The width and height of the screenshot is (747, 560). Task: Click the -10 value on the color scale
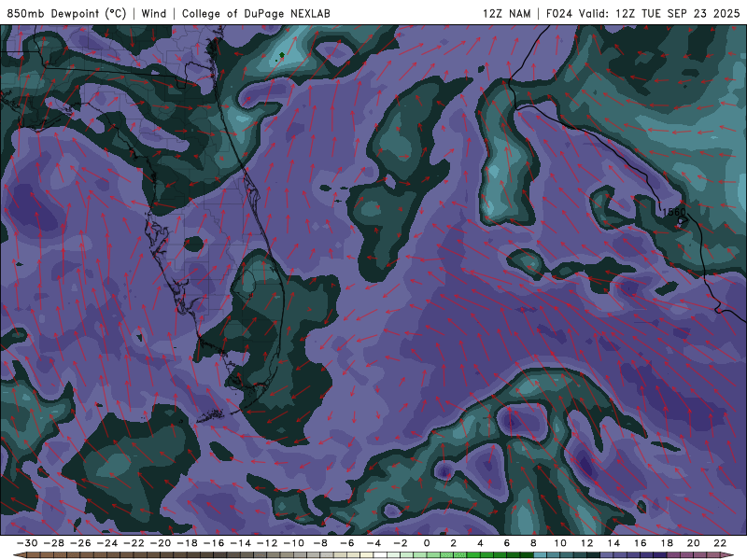click(294, 543)
